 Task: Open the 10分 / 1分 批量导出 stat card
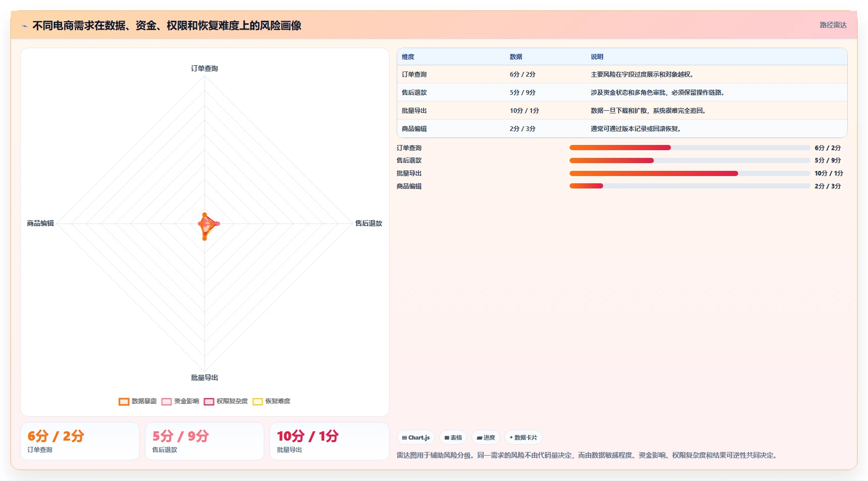pos(329,441)
